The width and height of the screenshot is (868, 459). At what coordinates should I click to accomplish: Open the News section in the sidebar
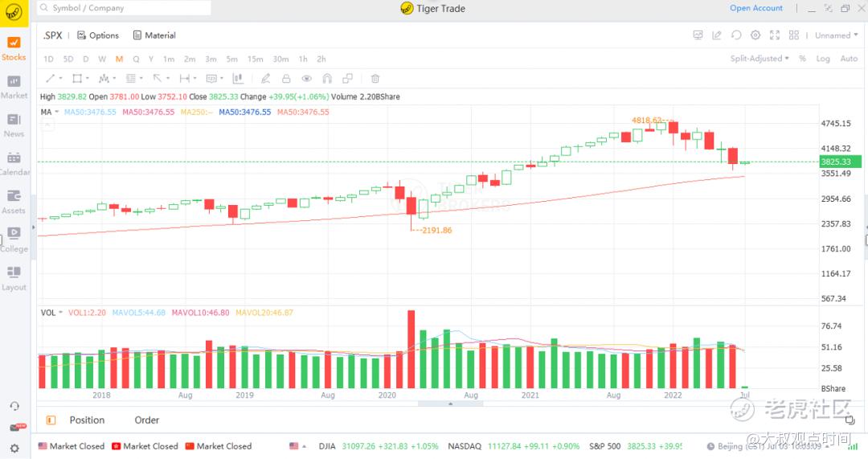tap(14, 125)
